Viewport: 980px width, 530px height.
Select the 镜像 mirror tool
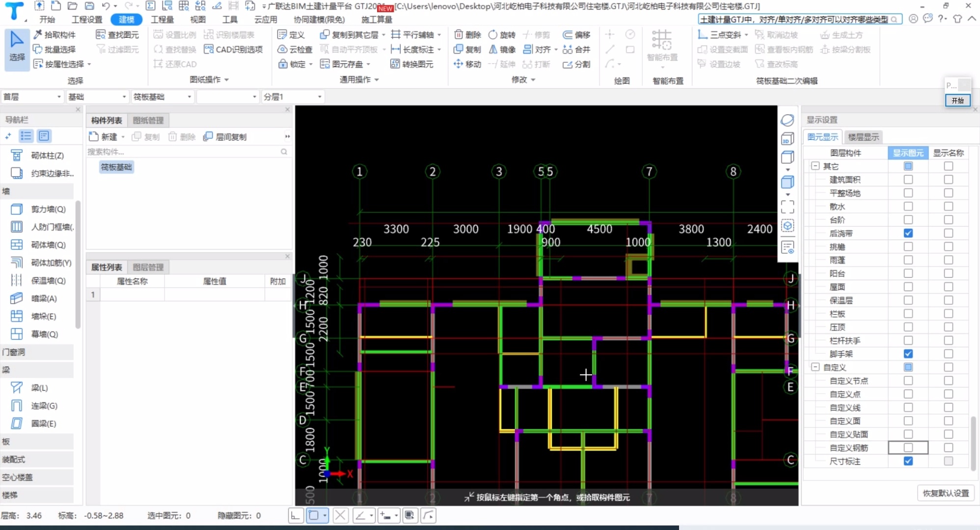[502, 50]
